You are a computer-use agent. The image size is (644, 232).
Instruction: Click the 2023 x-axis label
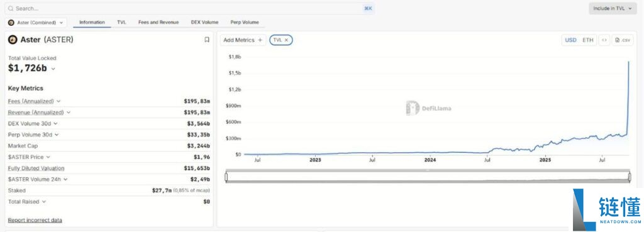316,160
